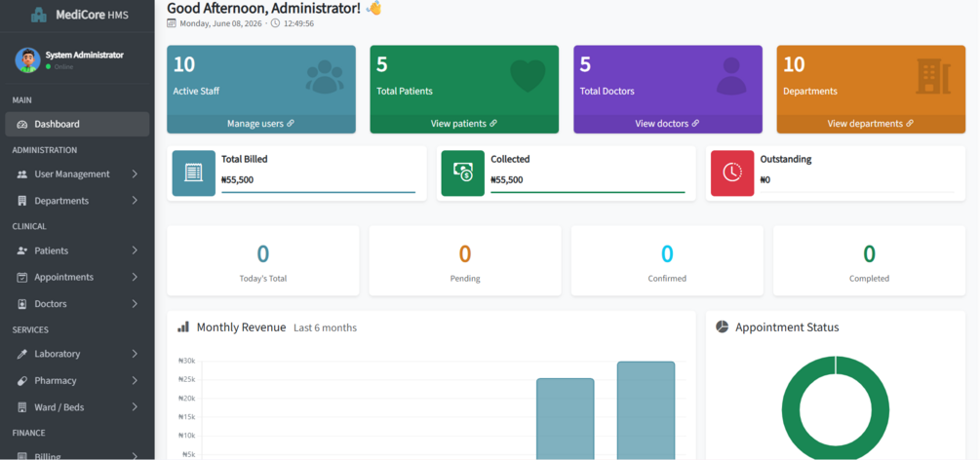Expand the Laboratory sidebar chevron
Viewport: 980px width, 460px height.
(135, 354)
